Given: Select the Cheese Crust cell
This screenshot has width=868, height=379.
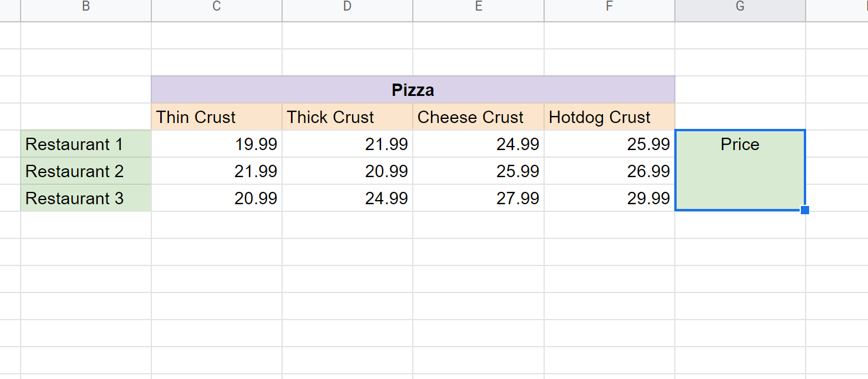Looking at the screenshot, I should point(478,117).
